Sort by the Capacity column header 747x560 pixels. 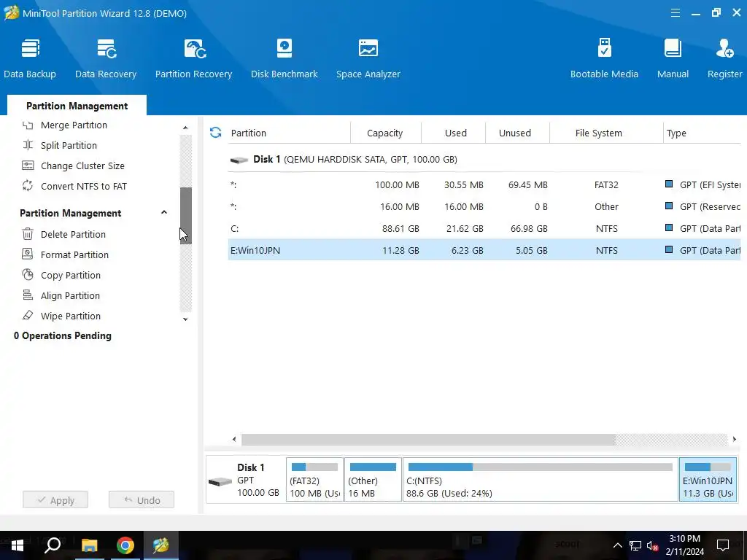click(x=385, y=133)
